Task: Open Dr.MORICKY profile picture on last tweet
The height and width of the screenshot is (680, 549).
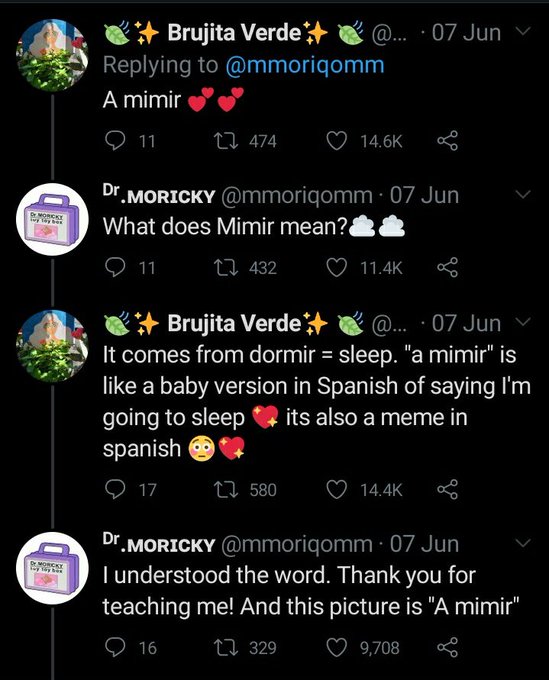Action: click(52, 568)
